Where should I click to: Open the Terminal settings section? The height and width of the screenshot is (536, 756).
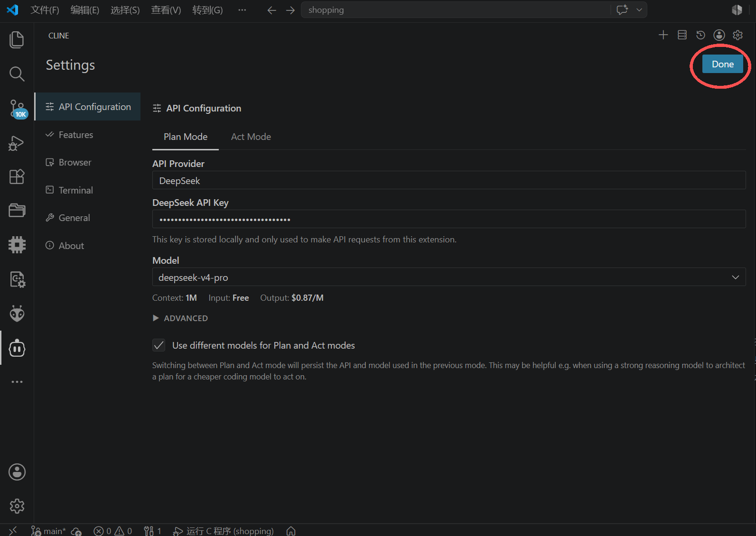pos(88,190)
